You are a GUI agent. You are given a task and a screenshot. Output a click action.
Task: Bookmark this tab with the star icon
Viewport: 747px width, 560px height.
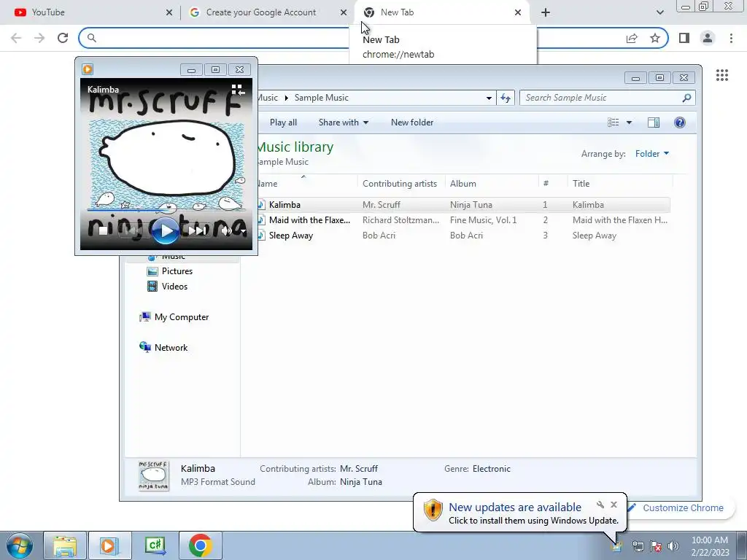(x=655, y=38)
